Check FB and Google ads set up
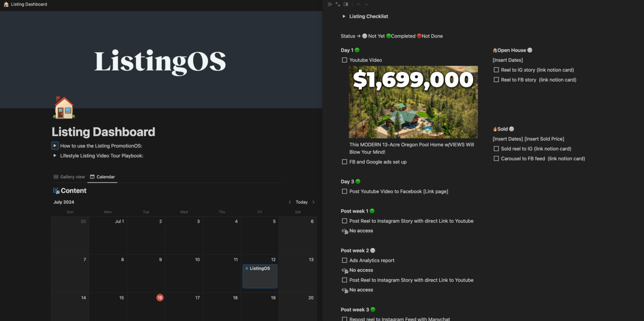This screenshot has height=321, width=644. (344, 162)
